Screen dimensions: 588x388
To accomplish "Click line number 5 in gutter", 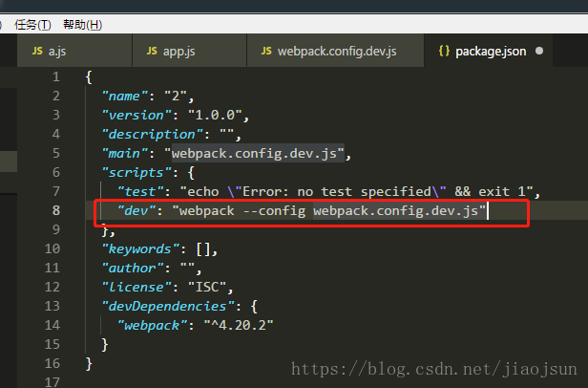I will click(56, 153).
